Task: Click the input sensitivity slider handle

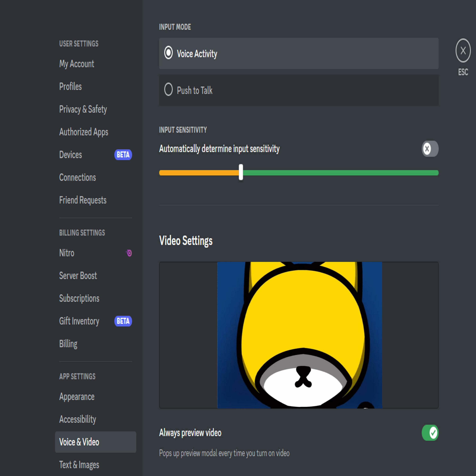Action: 241,172
